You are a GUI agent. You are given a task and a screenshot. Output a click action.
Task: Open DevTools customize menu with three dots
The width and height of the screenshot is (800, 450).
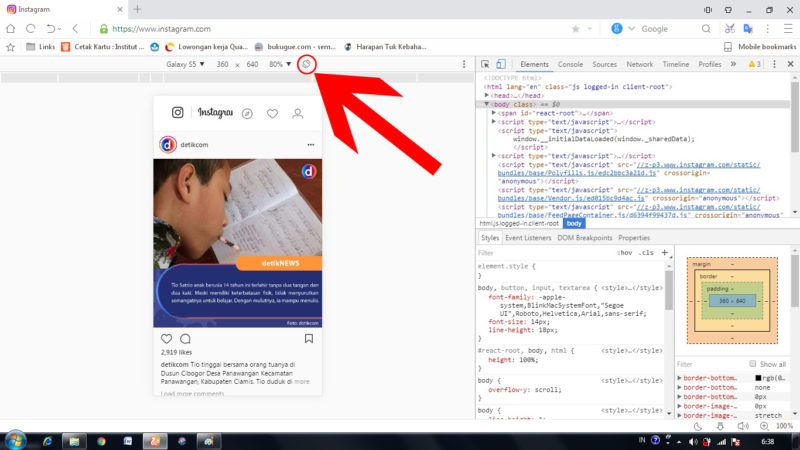tap(774, 64)
